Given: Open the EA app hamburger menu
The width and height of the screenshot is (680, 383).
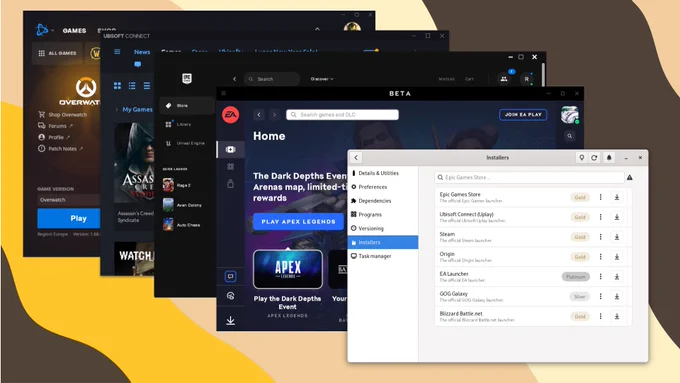Looking at the screenshot, I should [224, 93].
